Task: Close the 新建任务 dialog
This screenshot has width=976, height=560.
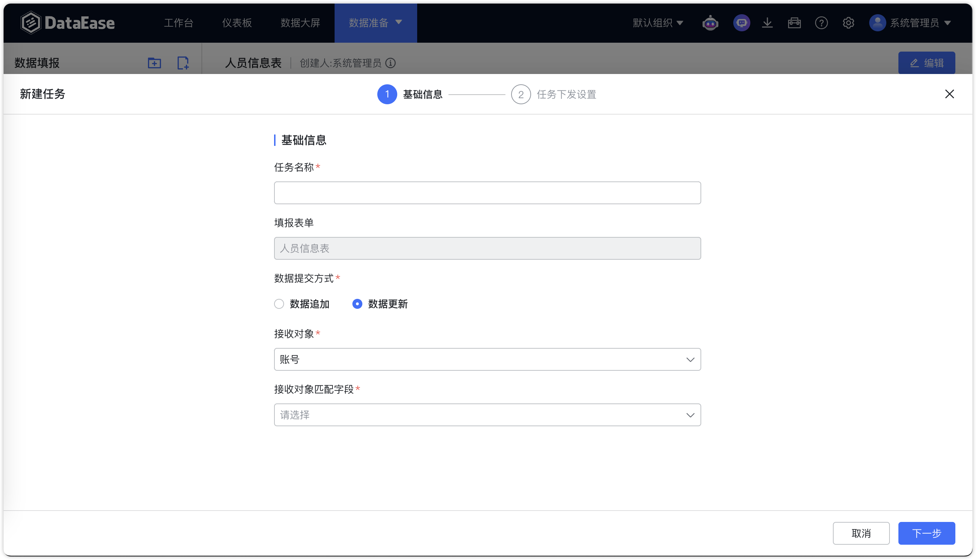Action: [x=949, y=94]
